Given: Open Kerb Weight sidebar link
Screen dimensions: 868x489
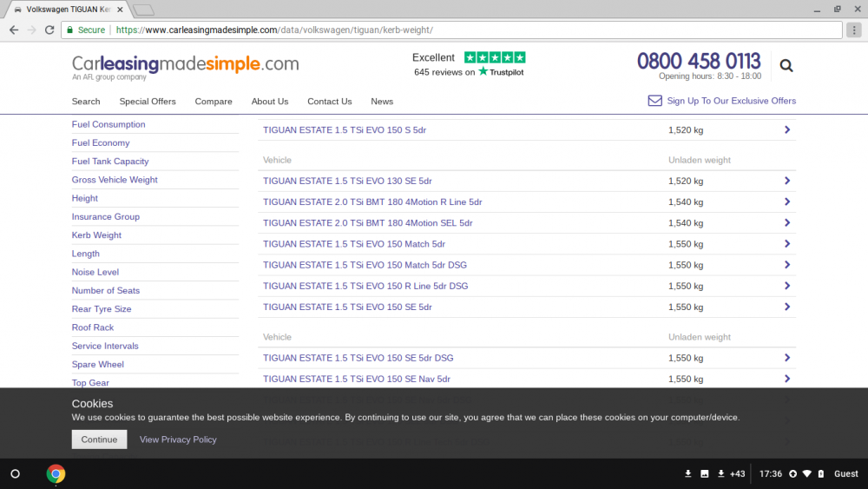Looking at the screenshot, I should point(96,235).
